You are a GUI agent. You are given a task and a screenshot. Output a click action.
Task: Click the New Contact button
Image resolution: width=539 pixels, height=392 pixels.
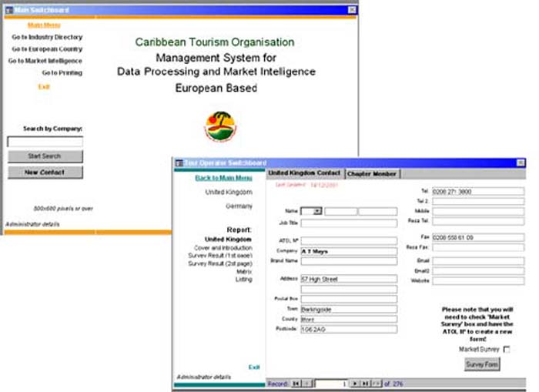[45, 173]
